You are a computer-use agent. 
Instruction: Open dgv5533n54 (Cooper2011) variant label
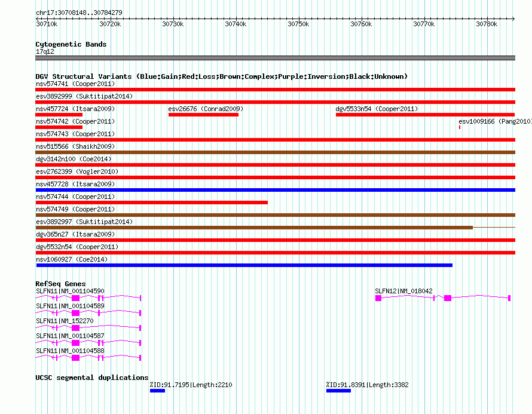tap(377, 109)
